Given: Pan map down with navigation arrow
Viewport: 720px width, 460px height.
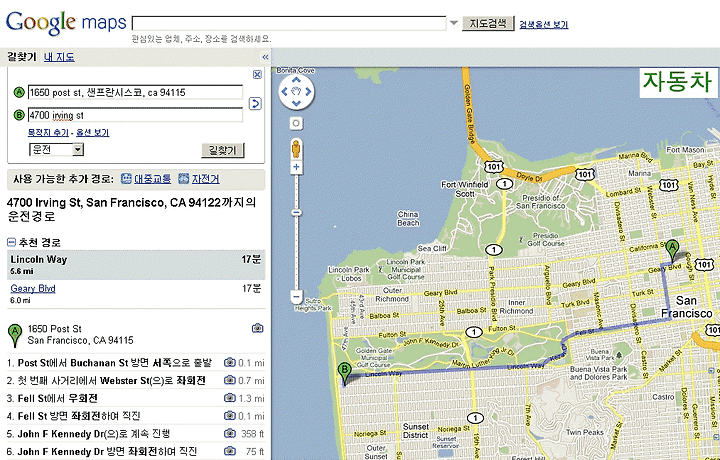Looking at the screenshot, I should coord(296,104).
